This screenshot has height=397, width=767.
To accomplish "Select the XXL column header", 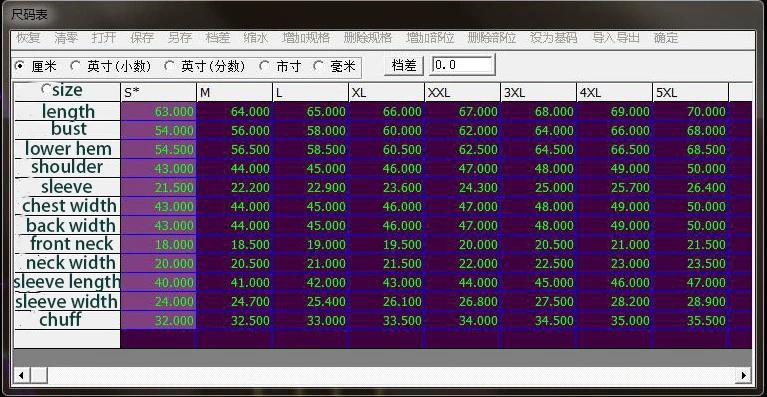I will [x=463, y=92].
